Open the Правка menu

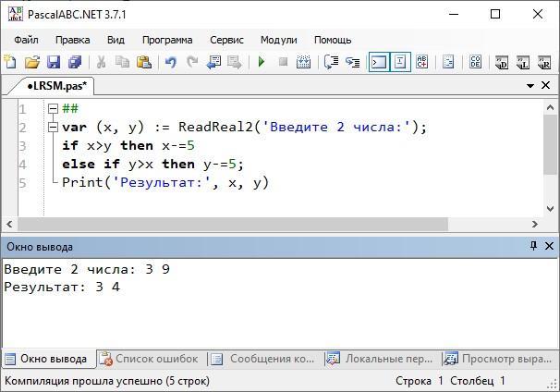tap(72, 40)
